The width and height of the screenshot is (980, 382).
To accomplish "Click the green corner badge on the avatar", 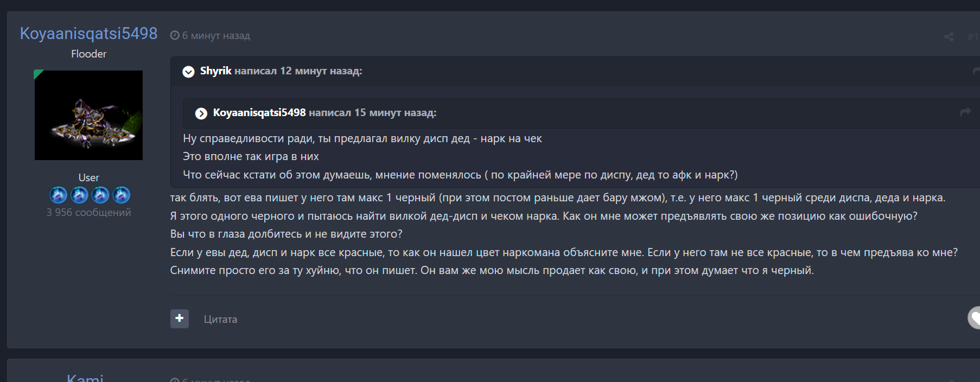I will click(37, 74).
